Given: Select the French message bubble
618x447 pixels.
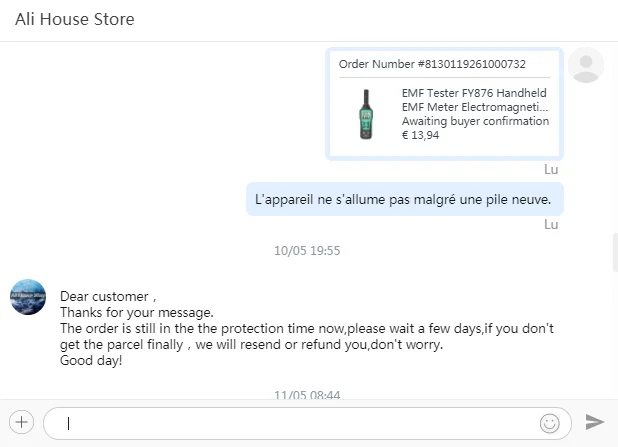Looking at the screenshot, I should 404,199.
